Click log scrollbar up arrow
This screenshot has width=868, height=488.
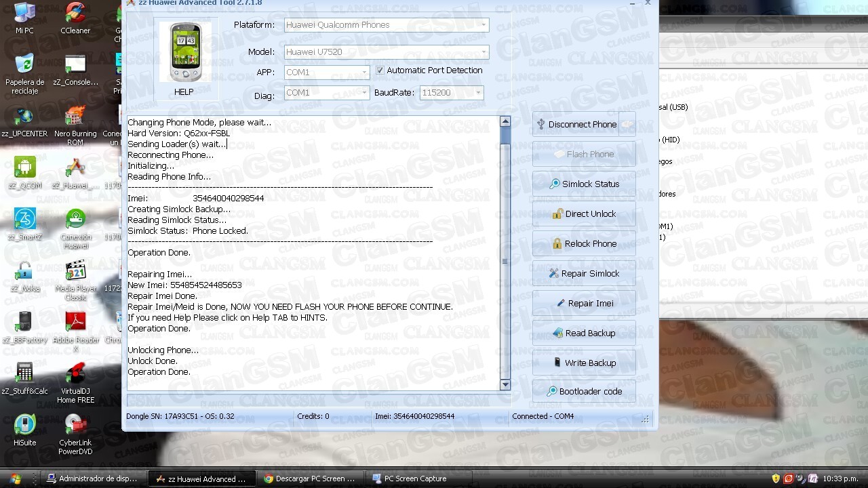coord(505,121)
